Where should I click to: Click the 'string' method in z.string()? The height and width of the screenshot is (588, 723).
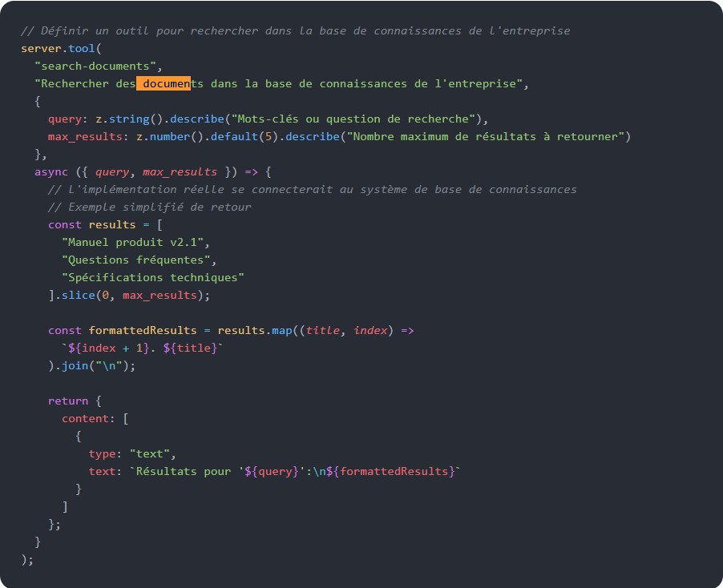tap(129, 119)
